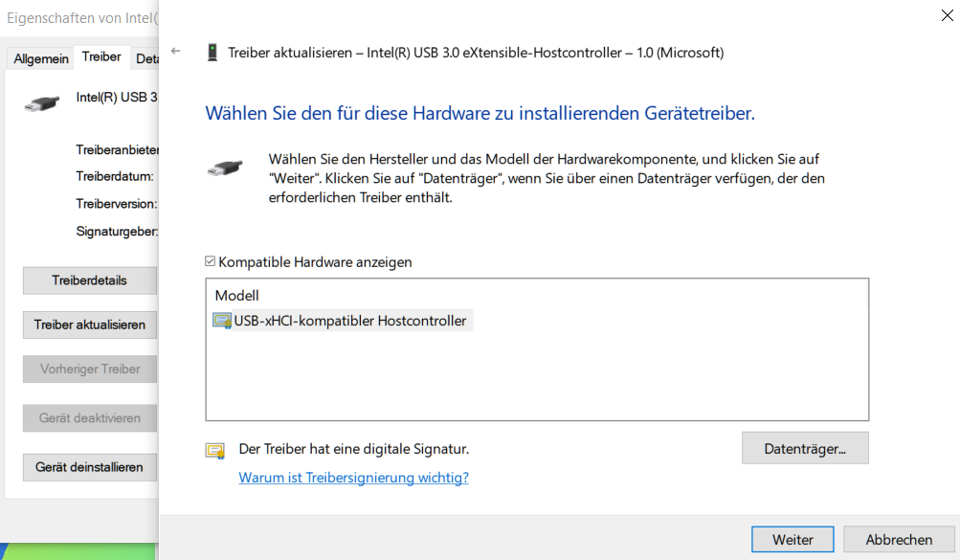The image size is (960, 560).
Task: Click the Treiberanbieter label
Action: click(117, 150)
